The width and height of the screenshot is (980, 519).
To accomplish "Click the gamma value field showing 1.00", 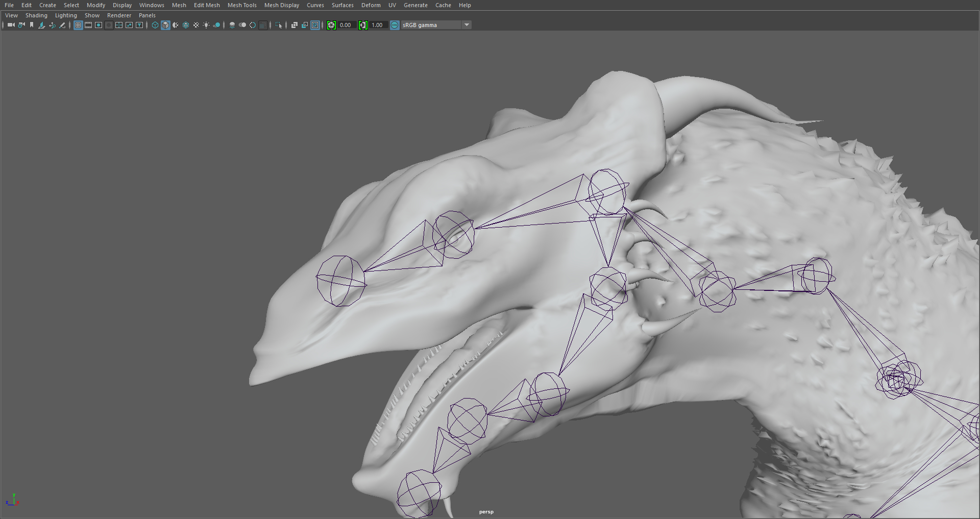I will click(377, 24).
